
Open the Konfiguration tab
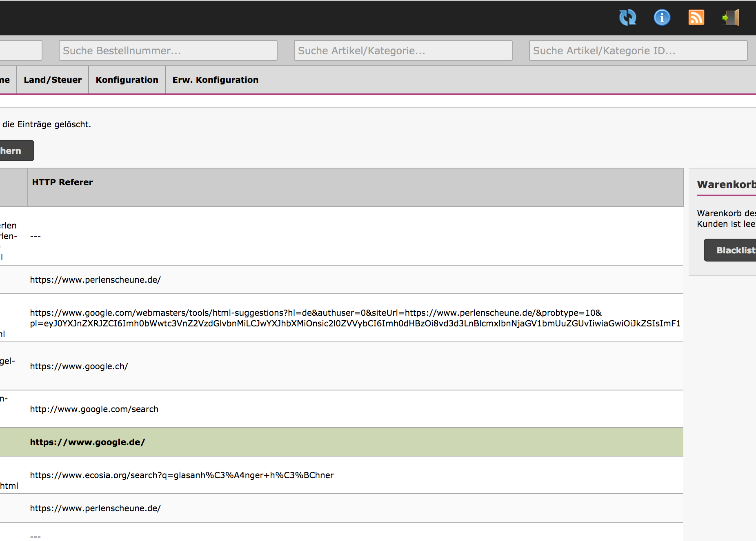click(127, 80)
